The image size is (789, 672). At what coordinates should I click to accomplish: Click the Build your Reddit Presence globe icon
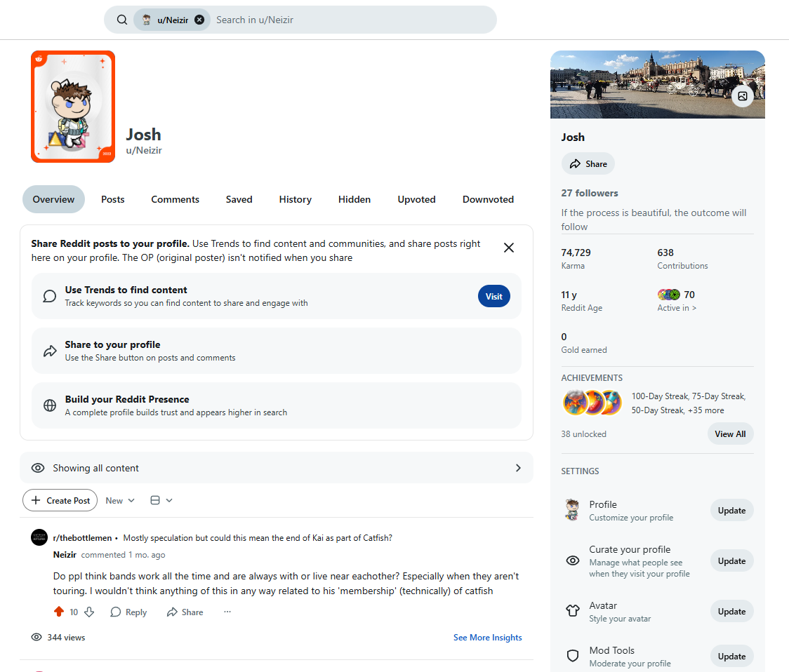[49, 405]
